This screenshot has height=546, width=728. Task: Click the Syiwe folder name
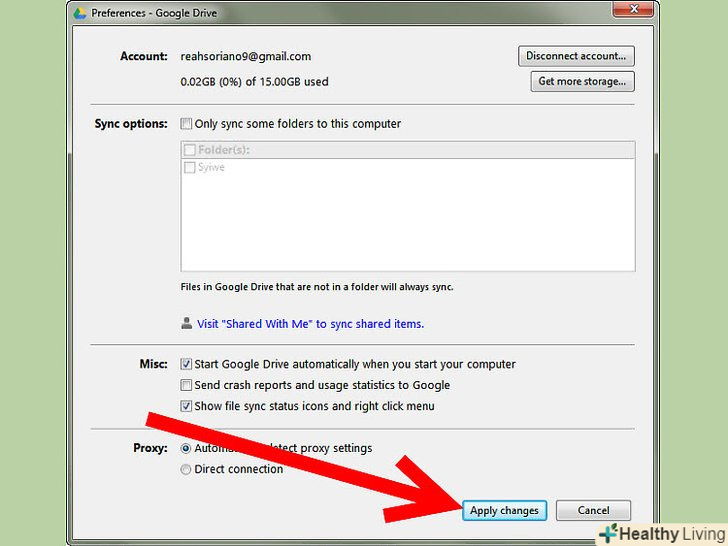(211, 167)
